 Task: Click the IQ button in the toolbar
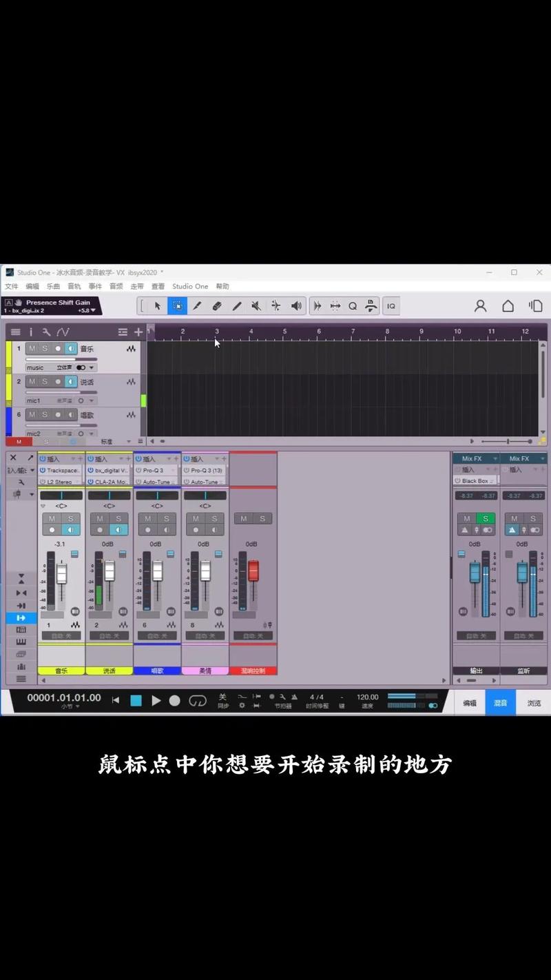pos(391,306)
